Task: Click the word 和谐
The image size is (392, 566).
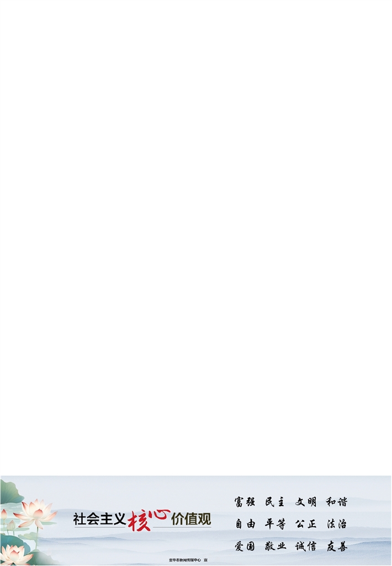Action: (x=336, y=502)
